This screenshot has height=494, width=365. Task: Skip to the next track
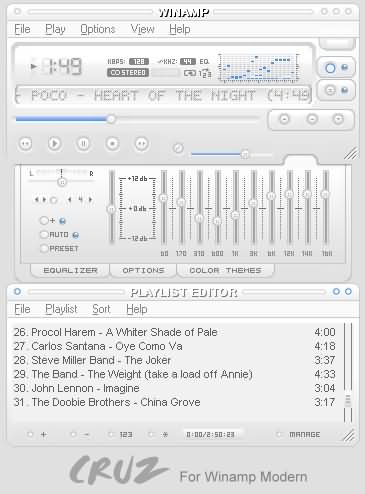tap(142, 144)
